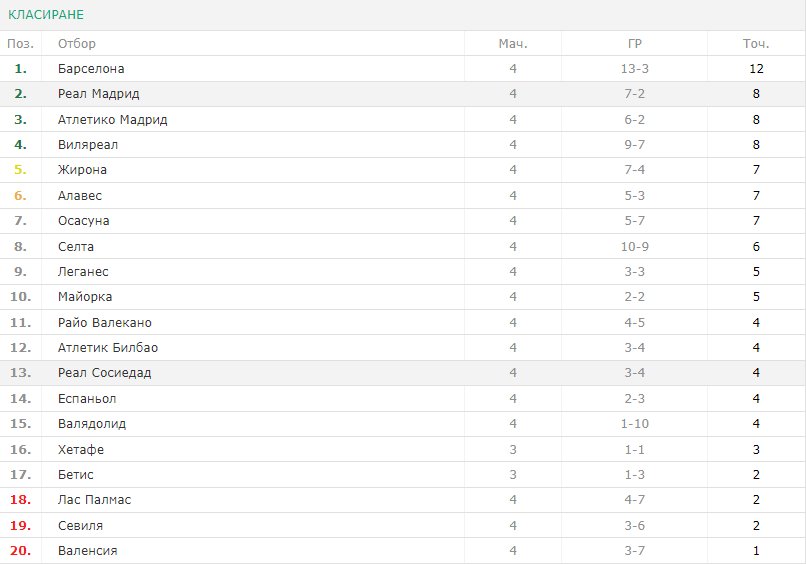Open the Леганес team entry
The height and width of the screenshot is (564, 806).
pyautogui.click(x=83, y=272)
